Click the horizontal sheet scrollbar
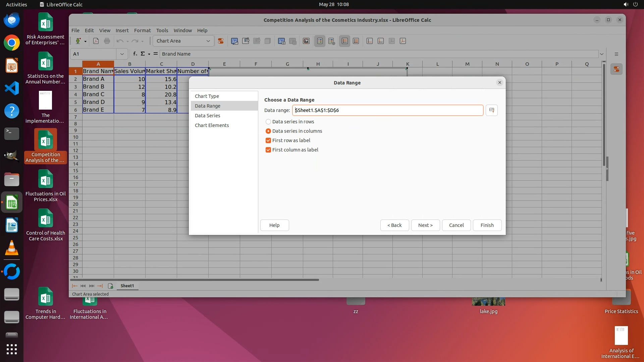 coord(195,280)
